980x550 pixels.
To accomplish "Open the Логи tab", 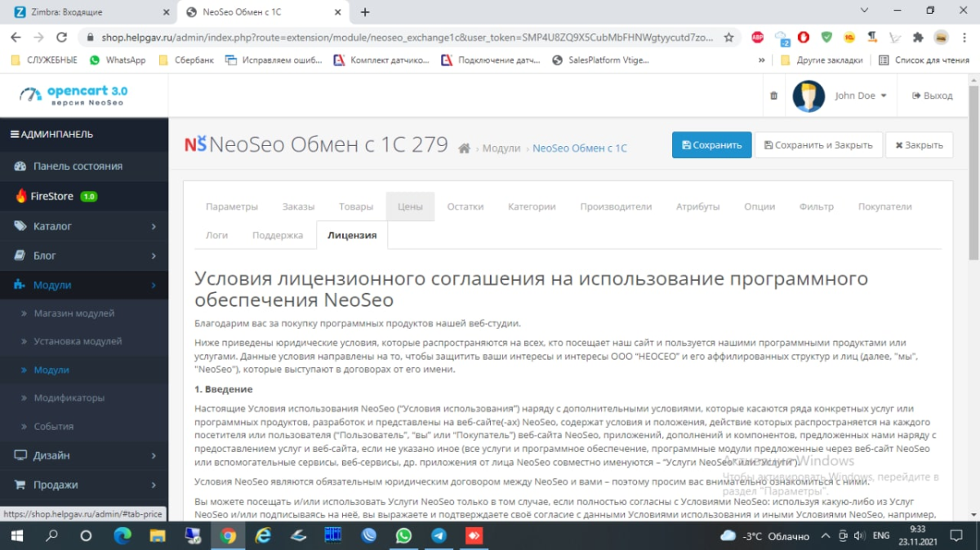I will (x=217, y=235).
